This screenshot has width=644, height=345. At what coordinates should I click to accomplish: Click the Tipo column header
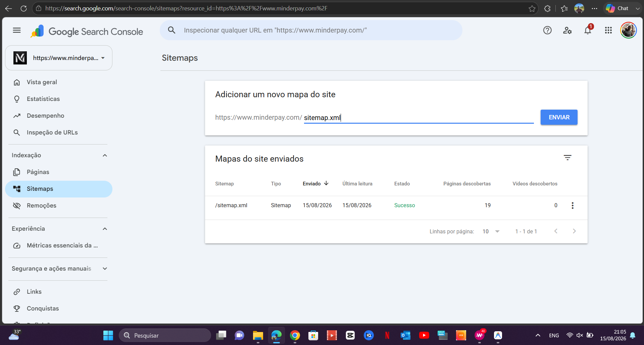[x=276, y=184]
